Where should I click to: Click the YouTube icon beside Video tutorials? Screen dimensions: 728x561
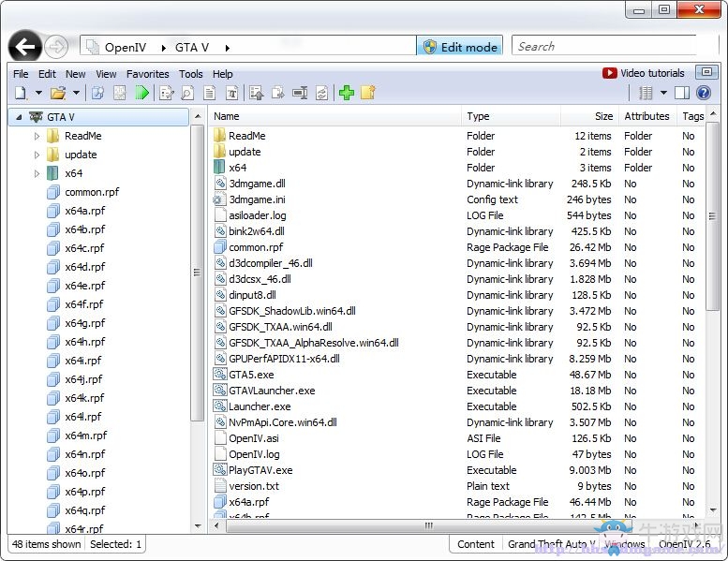(x=610, y=73)
